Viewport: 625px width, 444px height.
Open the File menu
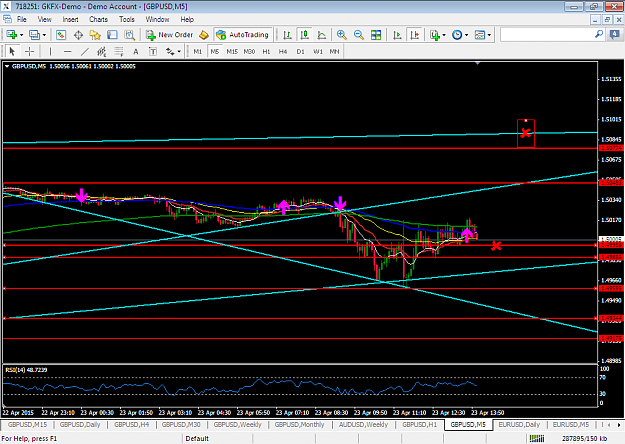click(x=22, y=19)
